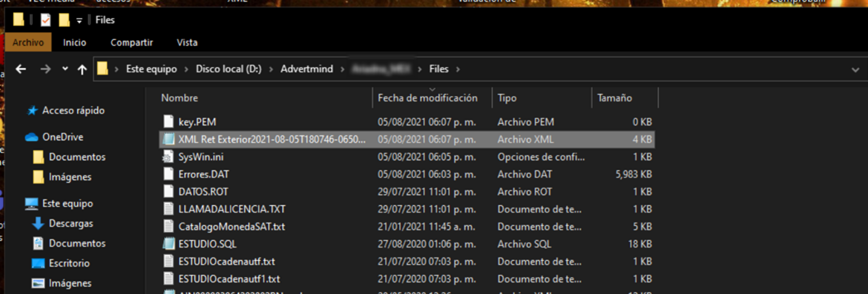
Task: Click the Errores.DAT file icon
Action: click(x=169, y=174)
